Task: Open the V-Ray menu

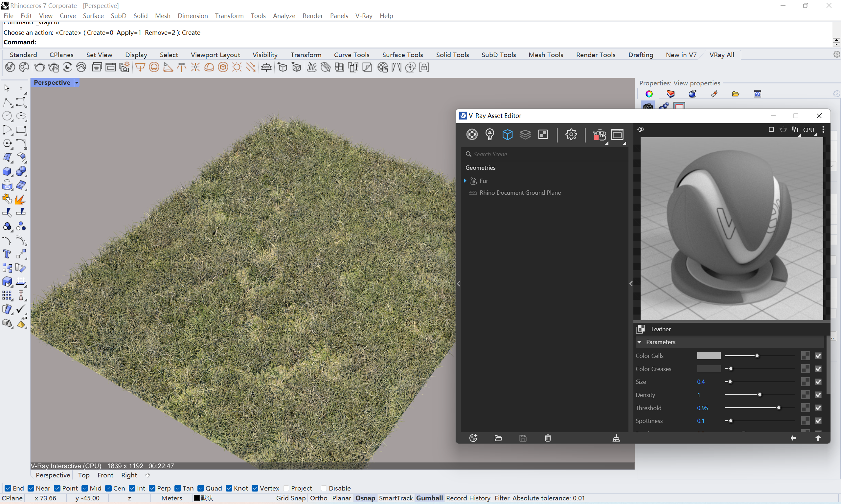Action: pos(364,16)
